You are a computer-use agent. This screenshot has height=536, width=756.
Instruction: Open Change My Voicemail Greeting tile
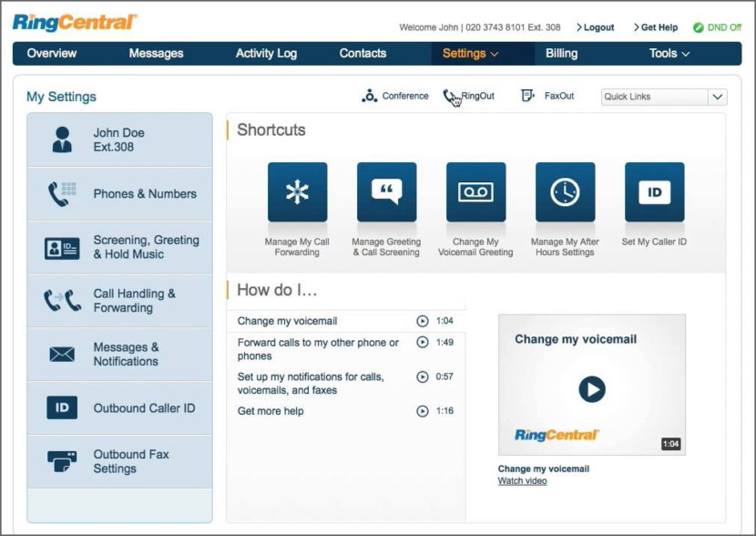coord(475,192)
